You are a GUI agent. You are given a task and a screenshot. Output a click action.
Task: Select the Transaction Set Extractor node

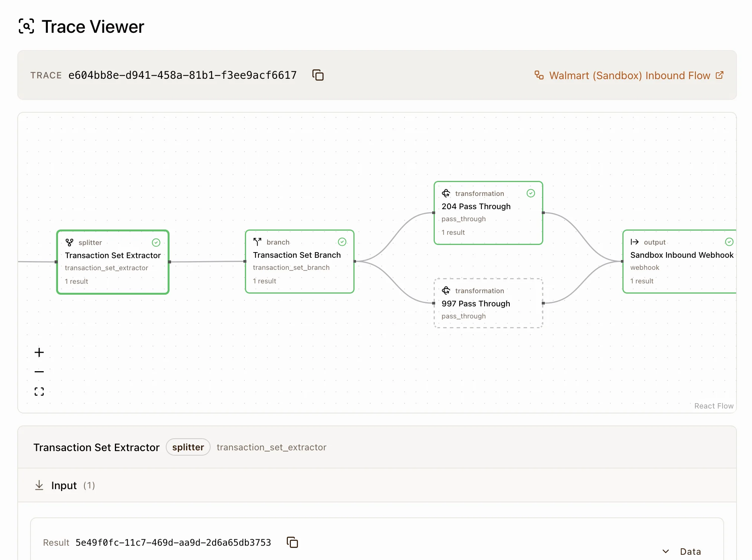coord(113,262)
